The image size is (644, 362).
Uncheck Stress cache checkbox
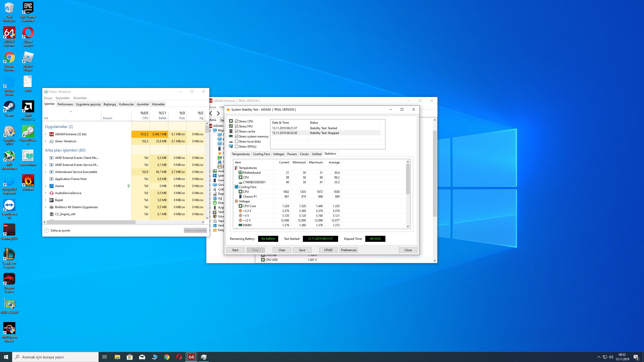(x=236, y=131)
